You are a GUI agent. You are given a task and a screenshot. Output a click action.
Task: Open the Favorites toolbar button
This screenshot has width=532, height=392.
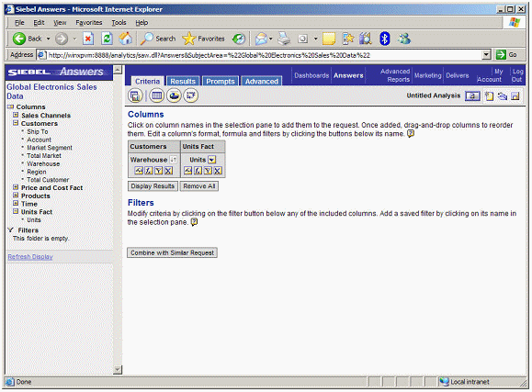point(204,39)
